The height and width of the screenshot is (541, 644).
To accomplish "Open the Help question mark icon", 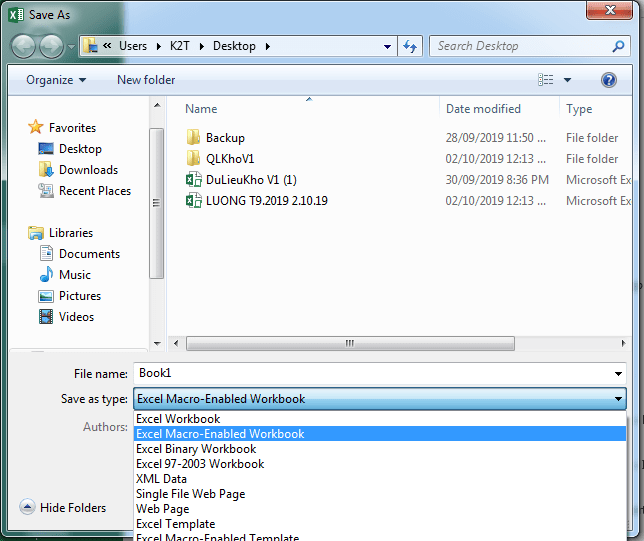I will 609,80.
